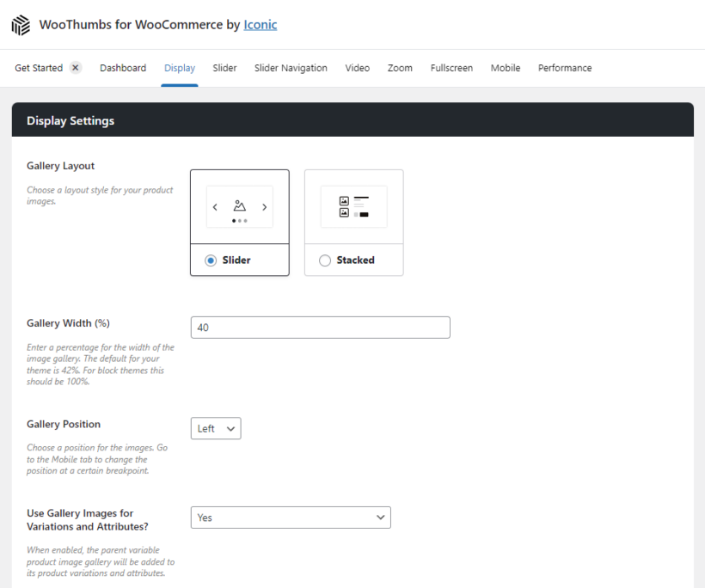Click the right arrow in Slider preview

click(264, 207)
